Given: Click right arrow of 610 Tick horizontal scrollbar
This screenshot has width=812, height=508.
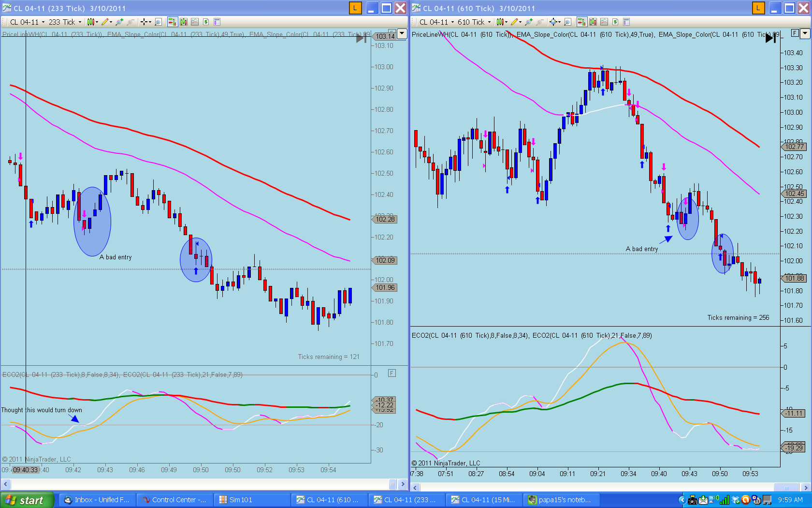Looking at the screenshot, I should pyautogui.click(x=806, y=487).
